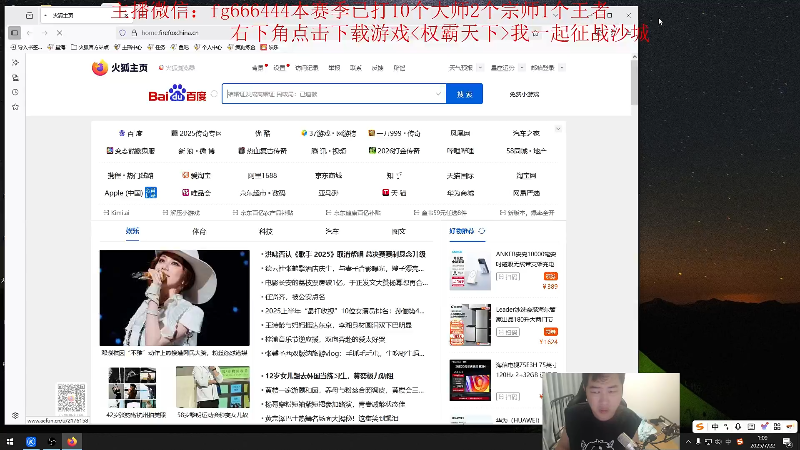Open the TV product thumbnail
This screenshot has width=800, height=450.
point(470,380)
